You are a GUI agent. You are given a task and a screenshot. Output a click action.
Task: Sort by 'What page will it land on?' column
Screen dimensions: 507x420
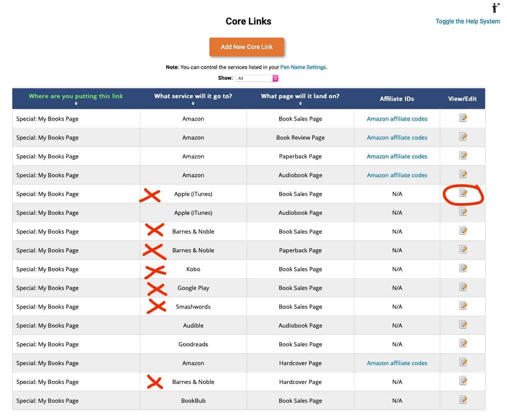300,99
